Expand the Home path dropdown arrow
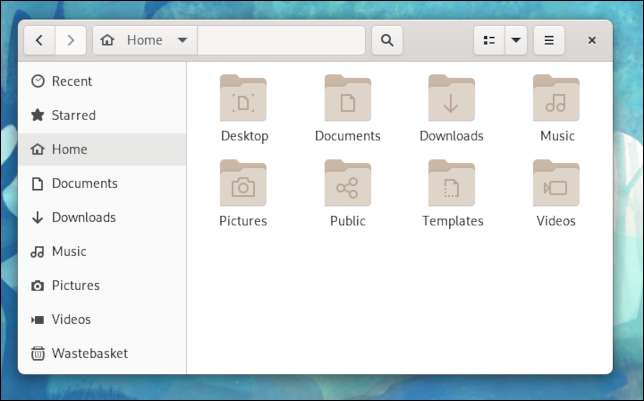 click(x=182, y=40)
